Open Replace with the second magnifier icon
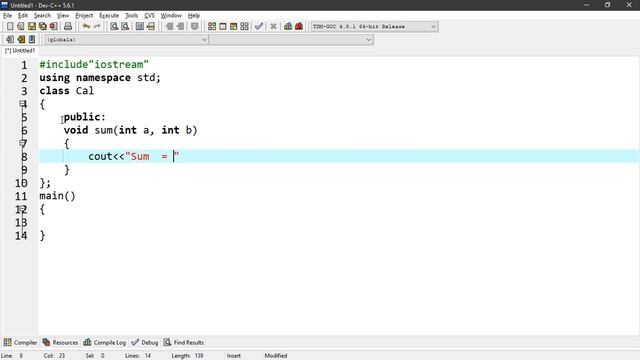The width and height of the screenshot is (640, 360). click(125, 27)
